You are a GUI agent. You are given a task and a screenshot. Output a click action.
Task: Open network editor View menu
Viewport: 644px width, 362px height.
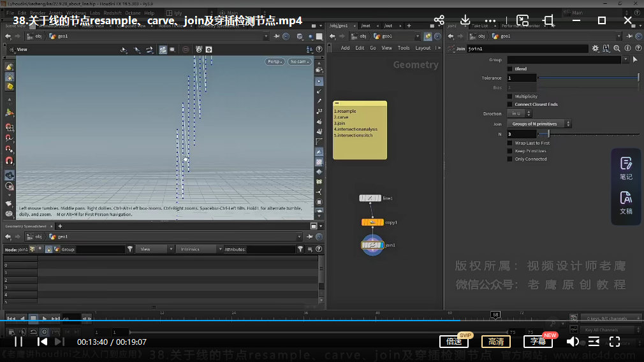386,48
